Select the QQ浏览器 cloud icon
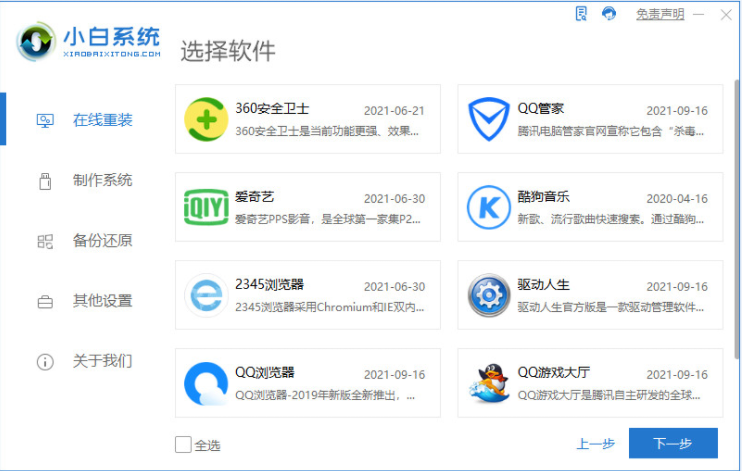This screenshot has height=471, width=743. (x=206, y=383)
